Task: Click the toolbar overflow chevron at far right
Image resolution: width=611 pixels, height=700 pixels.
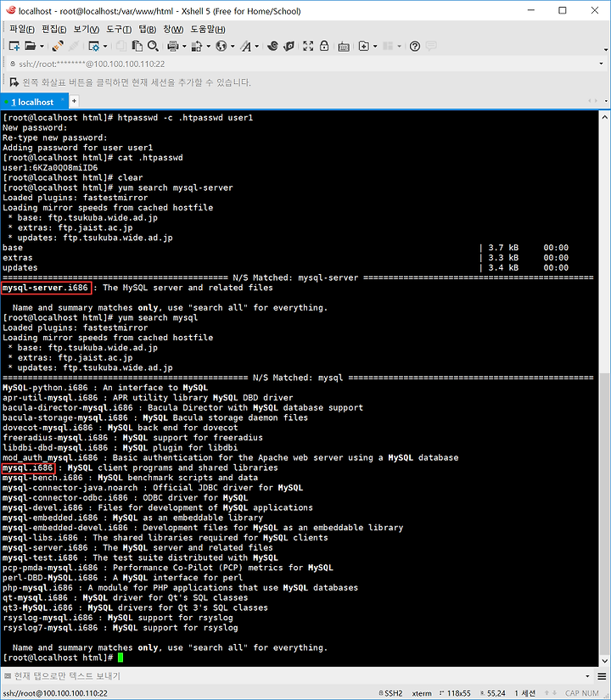Action: (606, 49)
